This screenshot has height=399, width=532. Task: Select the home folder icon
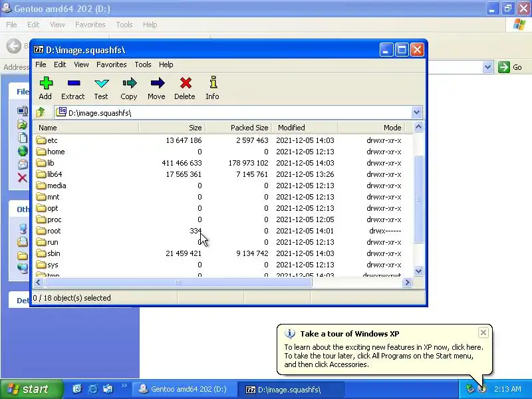pyautogui.click(x=41, y=152)
